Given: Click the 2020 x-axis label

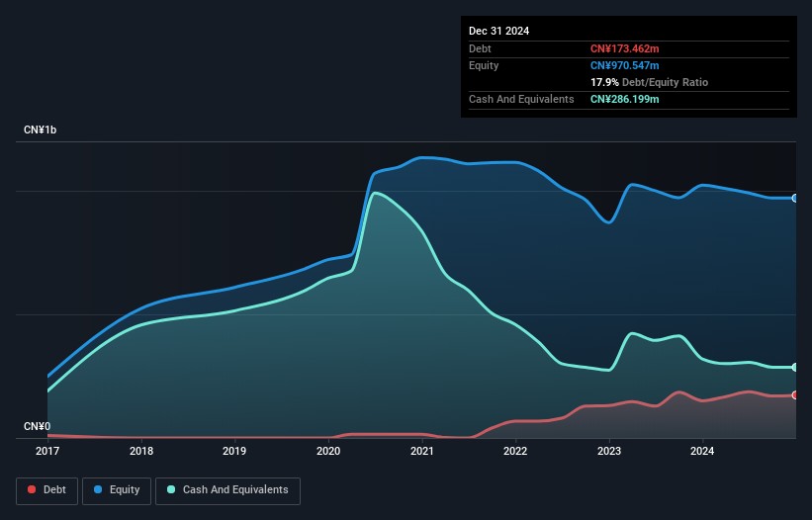Looking at the screenshot, I should point(328,452).
